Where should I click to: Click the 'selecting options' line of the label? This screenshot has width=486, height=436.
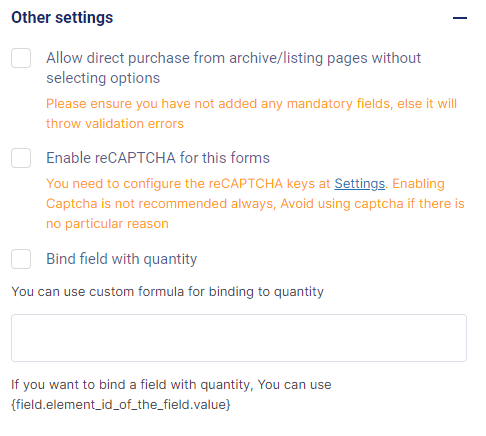point(103,78)
